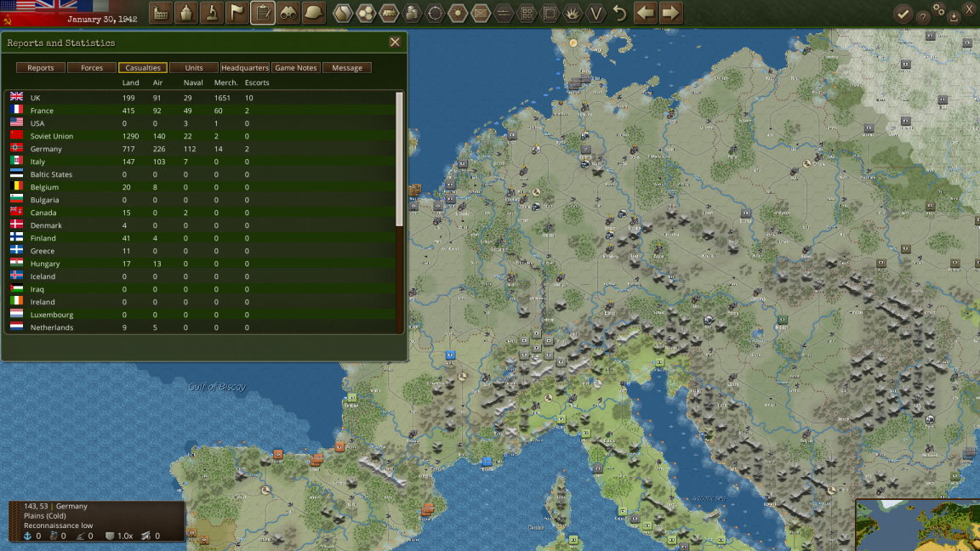Click the France flag icon
Screen dimensions: 980x551
(17, 110)
